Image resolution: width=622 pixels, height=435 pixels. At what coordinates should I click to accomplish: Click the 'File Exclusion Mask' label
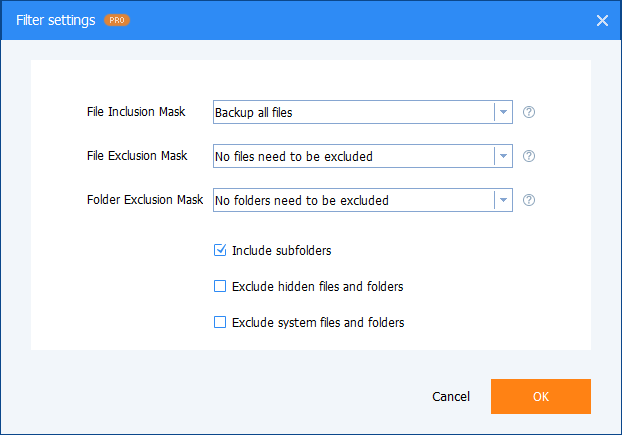(x=137, y=156)
